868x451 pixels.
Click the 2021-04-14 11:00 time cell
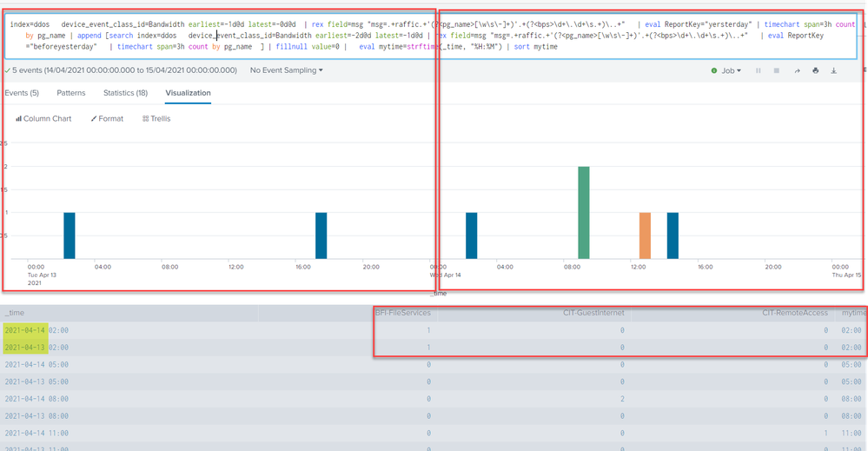pyautogui.click(x=36, y=434)
